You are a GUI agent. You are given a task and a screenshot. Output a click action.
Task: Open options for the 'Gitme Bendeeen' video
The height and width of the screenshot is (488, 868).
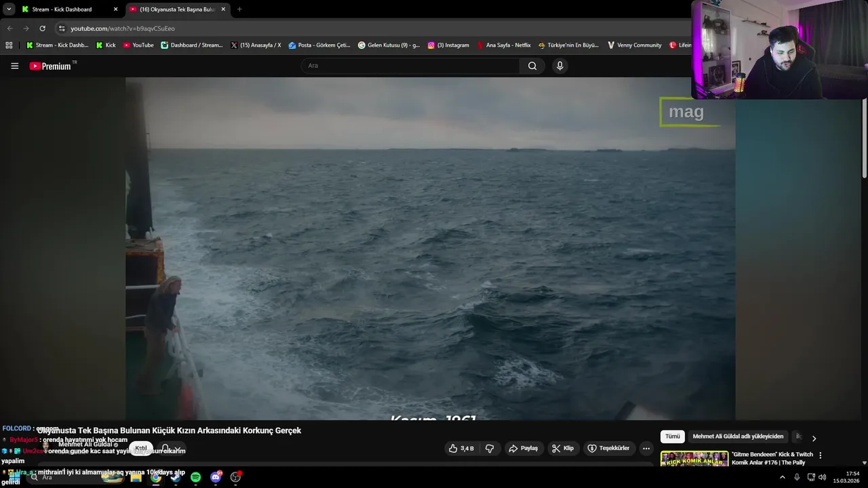(x=821, y=455)
